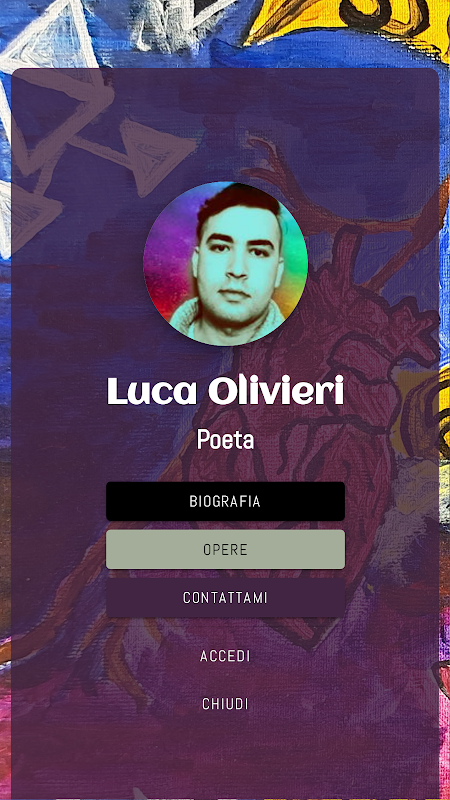Tap the dark purple CONTATTAMI bar
450x800 pixels.
point(226,597)
